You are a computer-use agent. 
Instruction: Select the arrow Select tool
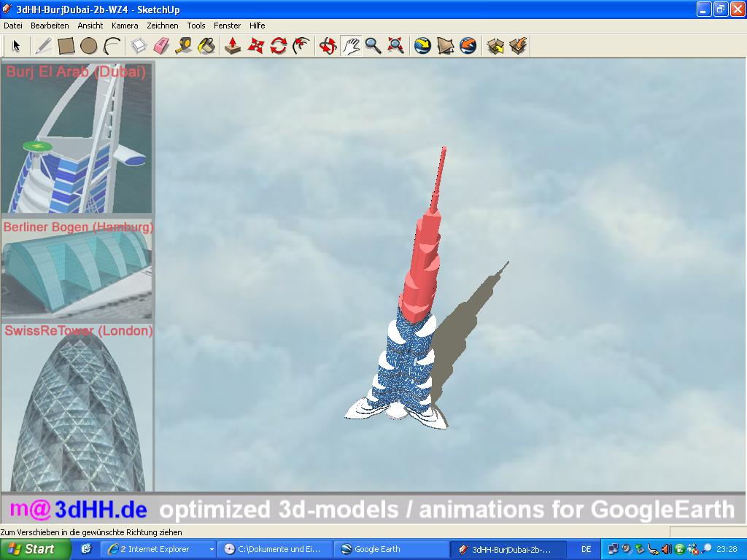click(x=17, y=46)
